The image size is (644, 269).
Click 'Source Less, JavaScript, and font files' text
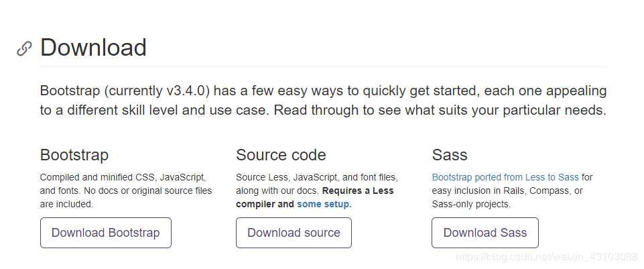pyautogui.click(x=317, y=177)
